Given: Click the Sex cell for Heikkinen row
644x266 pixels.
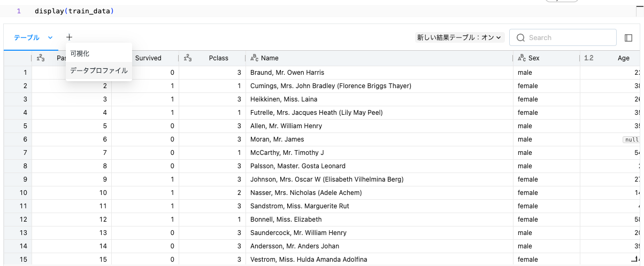Looking at the screenshot, I should pos(546,99).
